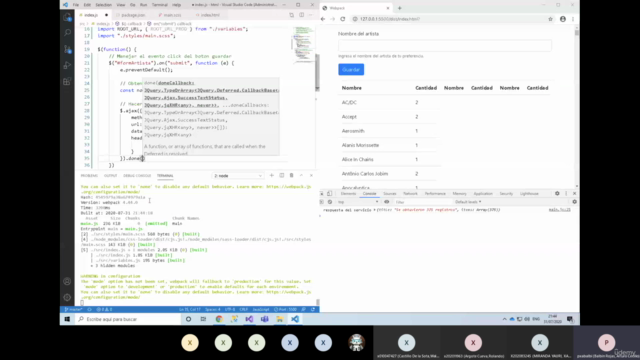Switch to package.json editor tab
Screen dimensions: 640x360
pos(133,15)
